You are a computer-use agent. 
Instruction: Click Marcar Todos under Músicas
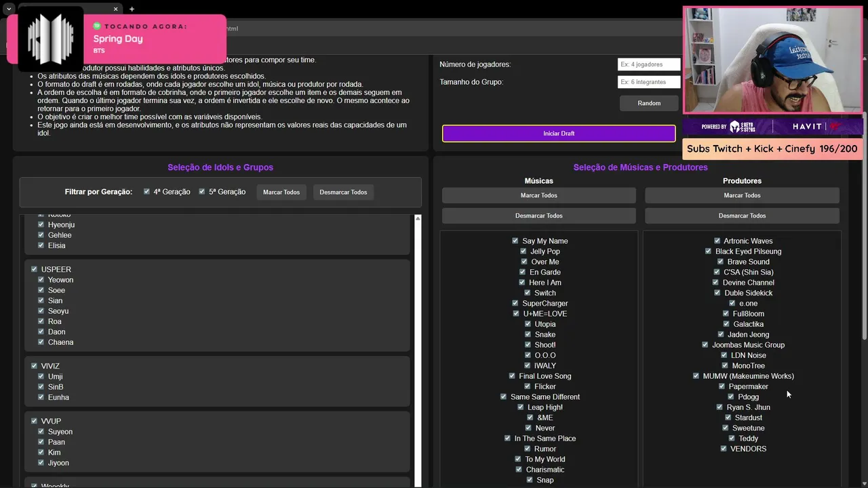tap(539, 195)
